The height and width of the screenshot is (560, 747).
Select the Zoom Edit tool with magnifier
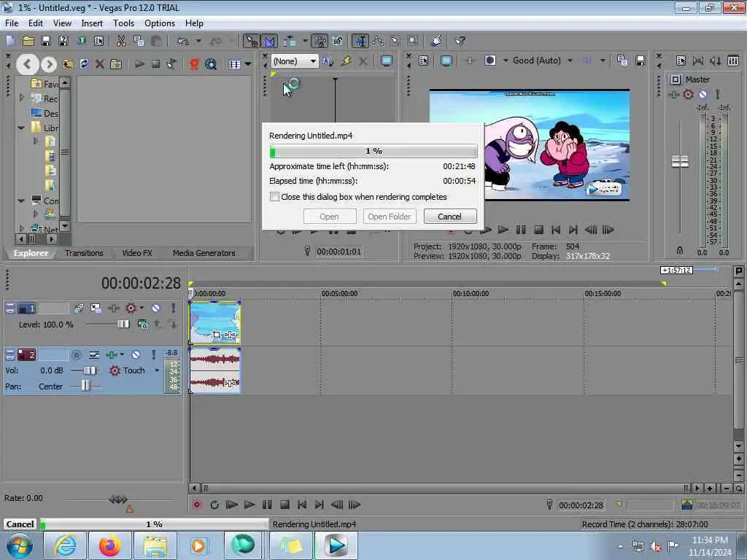[x=413, y=41]
